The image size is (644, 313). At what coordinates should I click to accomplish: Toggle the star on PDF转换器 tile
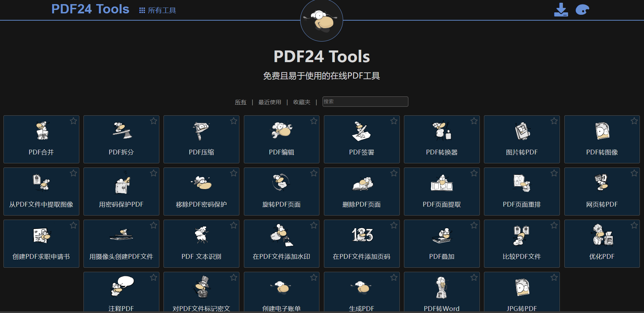tap(474, 121)
